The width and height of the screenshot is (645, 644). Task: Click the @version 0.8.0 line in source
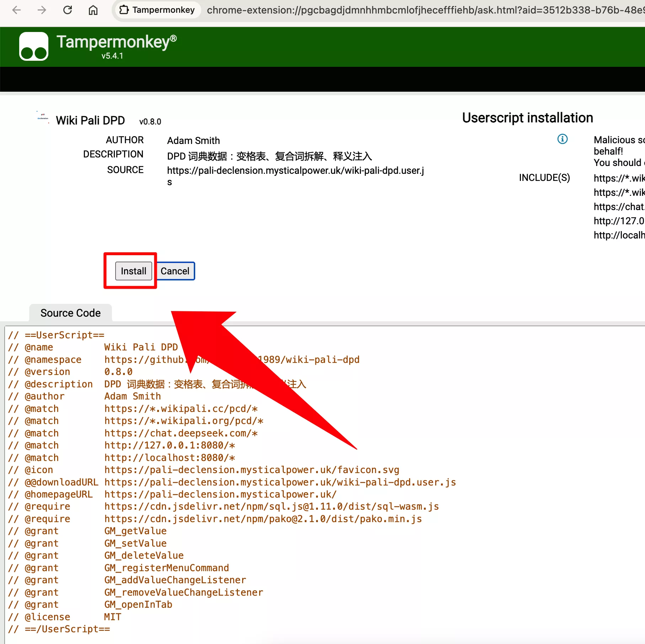tap(70, 372)
